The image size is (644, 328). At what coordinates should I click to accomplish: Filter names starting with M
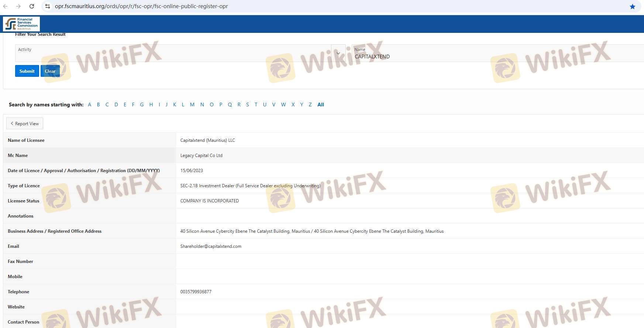point(192,105)
